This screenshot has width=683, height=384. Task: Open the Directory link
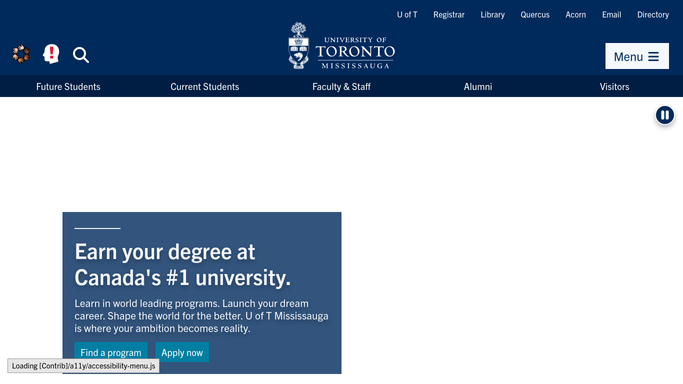click(653, 15)
